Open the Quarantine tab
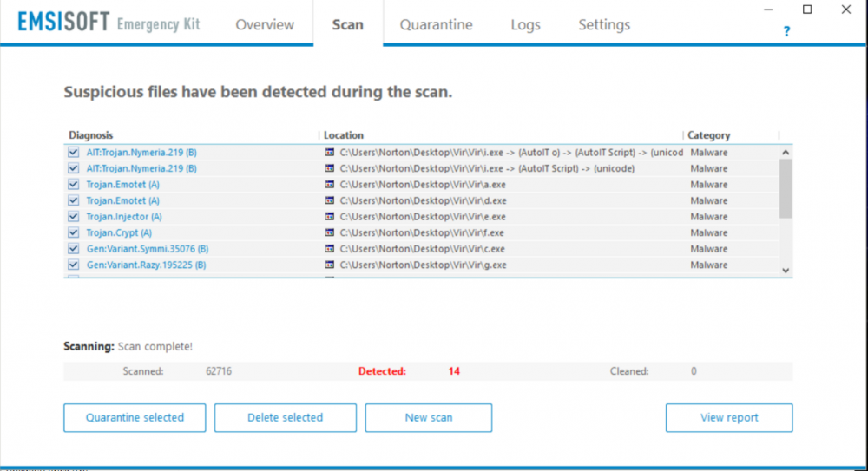The width and height of the screenshot is (868, 471). click(437, 25)
